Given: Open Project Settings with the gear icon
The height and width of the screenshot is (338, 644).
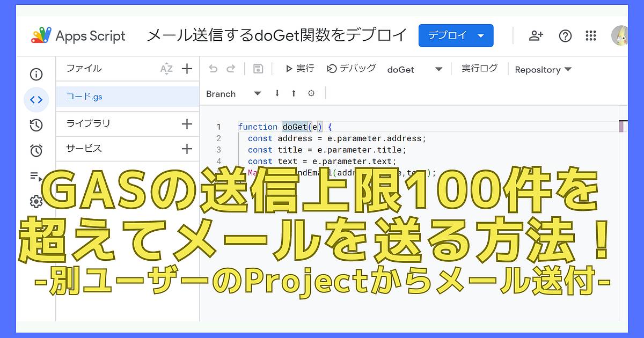Looking at the screenshot, I should pos(35,201).
